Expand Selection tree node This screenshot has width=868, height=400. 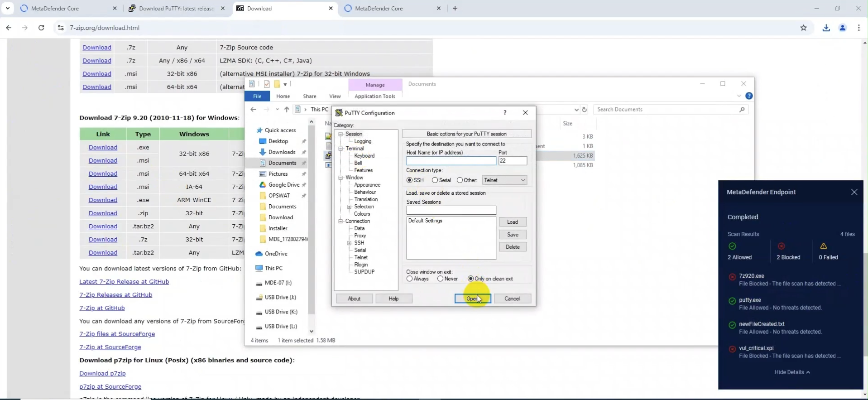coord(349,207)
